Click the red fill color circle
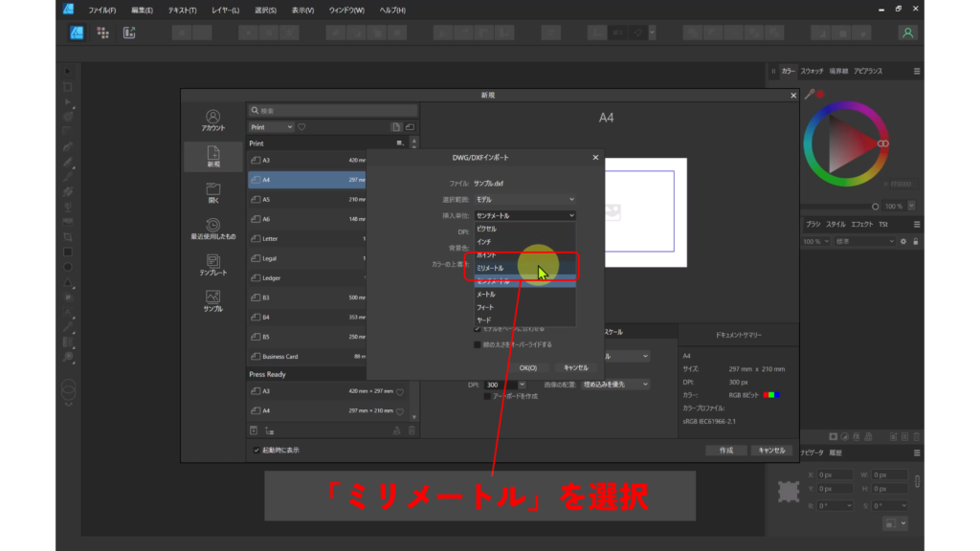Screen dimensions: 980x551 point(820,95)
